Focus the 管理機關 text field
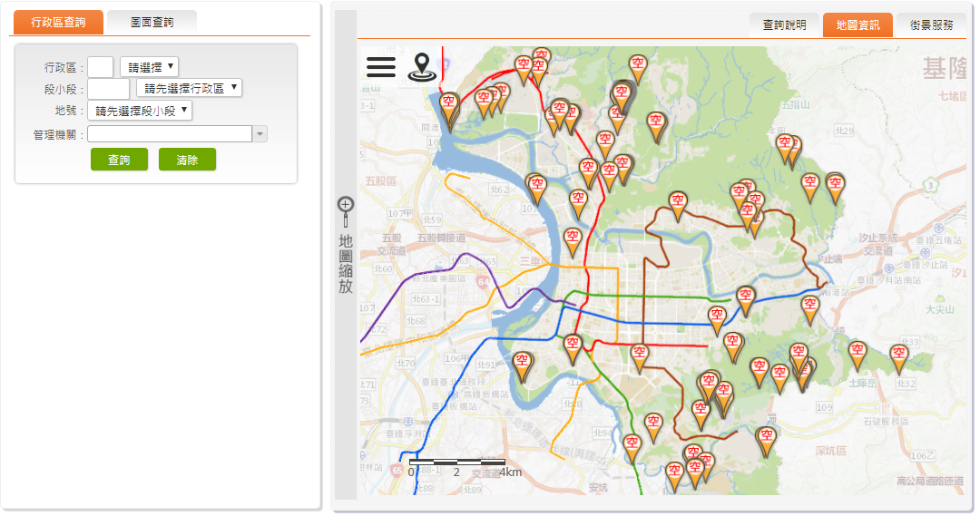The image size is (980, 516). pyautogui.click(x=169, y=134)
